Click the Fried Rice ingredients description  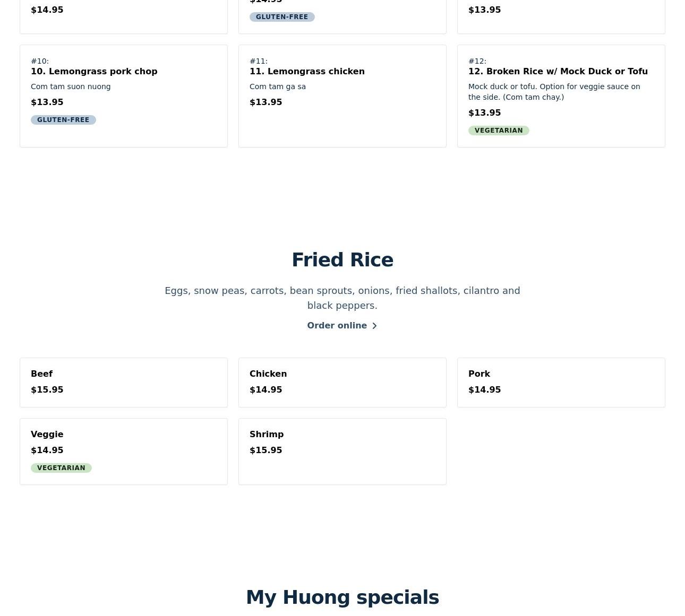click(x=343, y=298)
